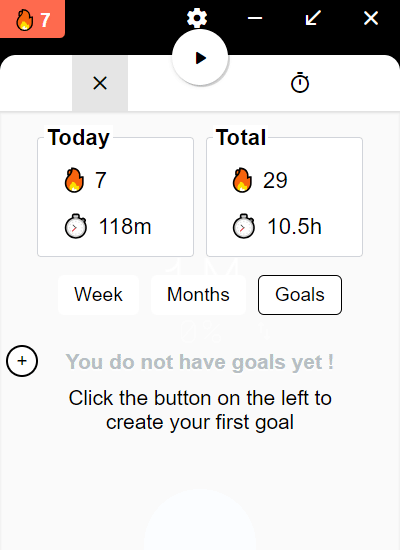Click the 'You do not have goals yet' message
This screenshot has height=550, width=400.
[x=200, y=362]
